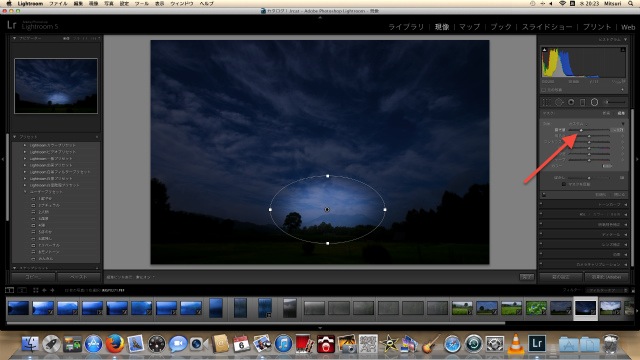
Task: Click the Lightroom icon in the Dock
Action: (x=537, y=343)
